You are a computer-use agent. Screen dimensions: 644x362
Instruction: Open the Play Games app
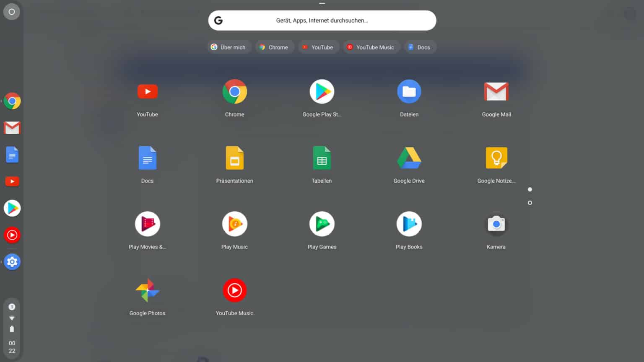tap(322, 224)
